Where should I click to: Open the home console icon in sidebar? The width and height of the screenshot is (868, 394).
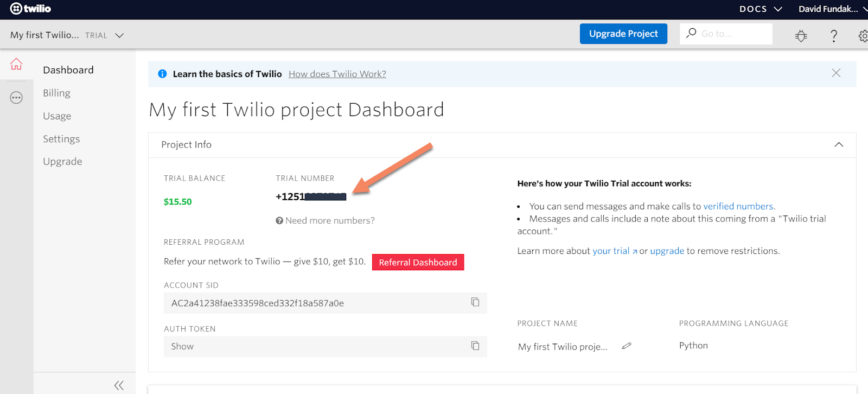point(16,64)
